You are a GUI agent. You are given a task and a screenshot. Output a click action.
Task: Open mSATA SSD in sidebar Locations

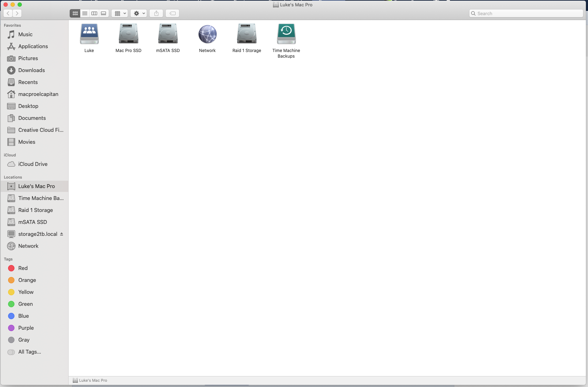coord(34,222)
